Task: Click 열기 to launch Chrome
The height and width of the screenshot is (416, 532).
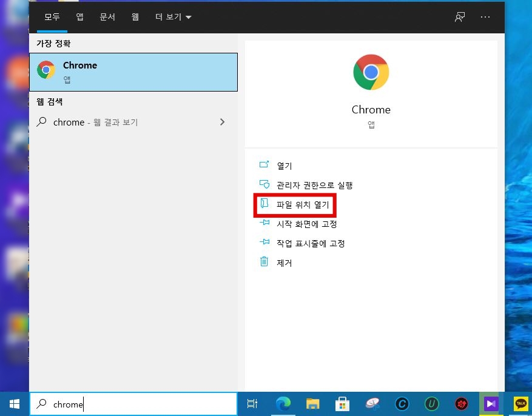Action: [285, 166]
